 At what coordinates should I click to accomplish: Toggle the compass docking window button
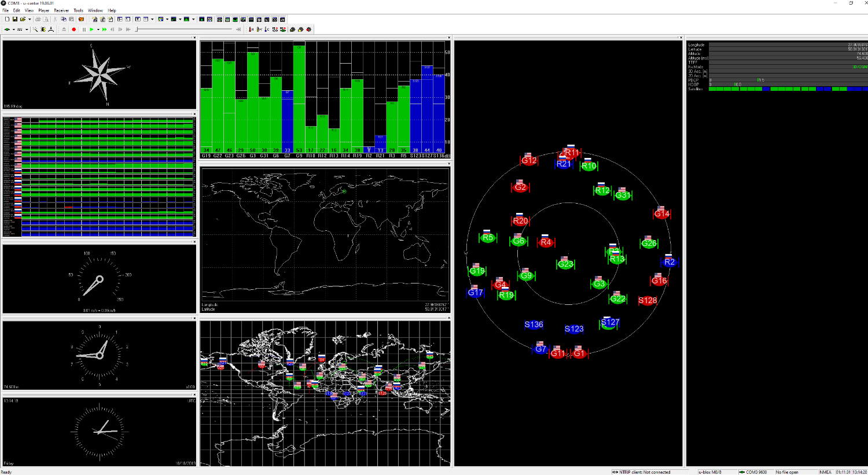259,19
